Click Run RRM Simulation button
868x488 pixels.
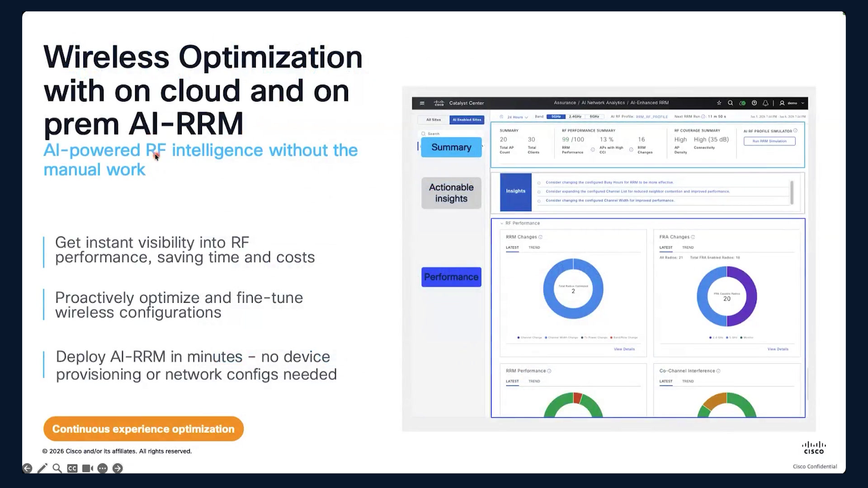[x=769, y=141]
